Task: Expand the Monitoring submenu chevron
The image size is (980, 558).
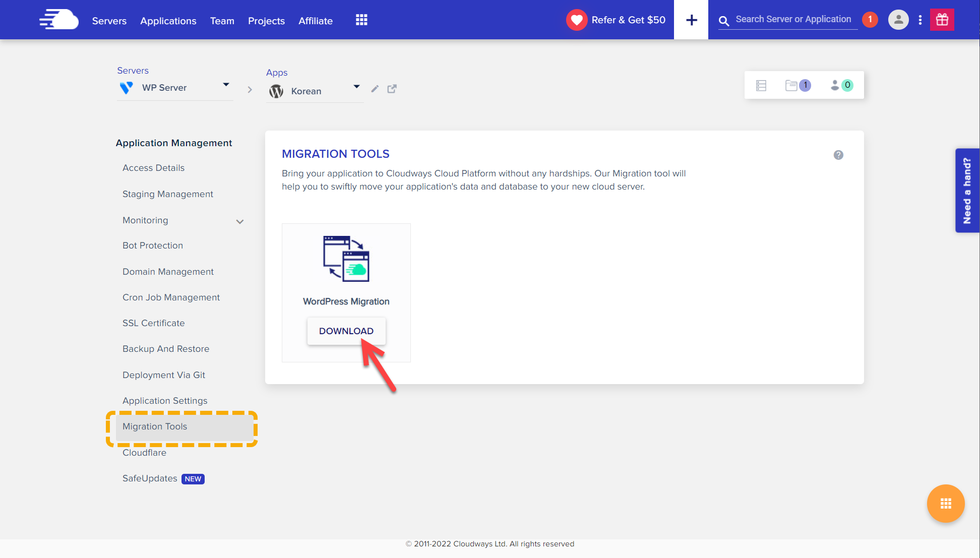Action: click(240, 221)
